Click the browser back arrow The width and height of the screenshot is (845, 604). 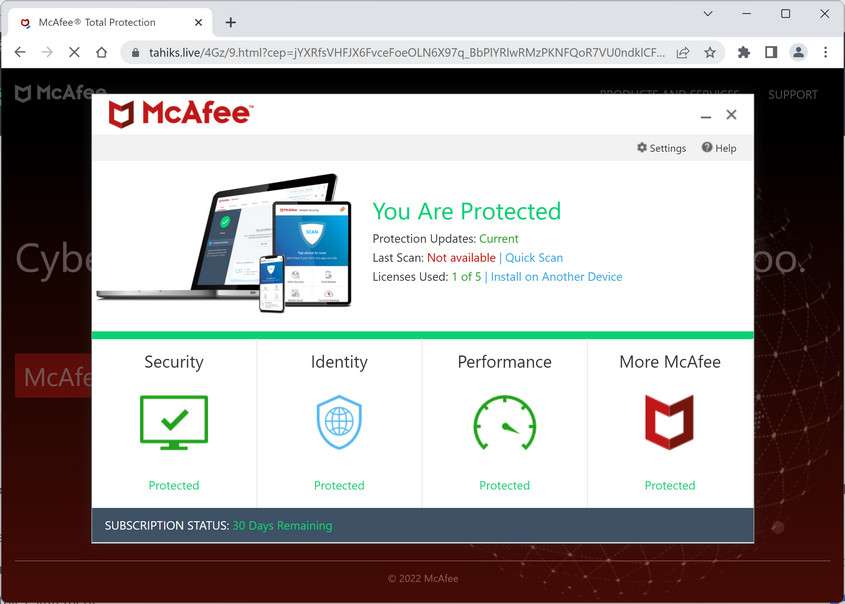(x=20, y=52)
